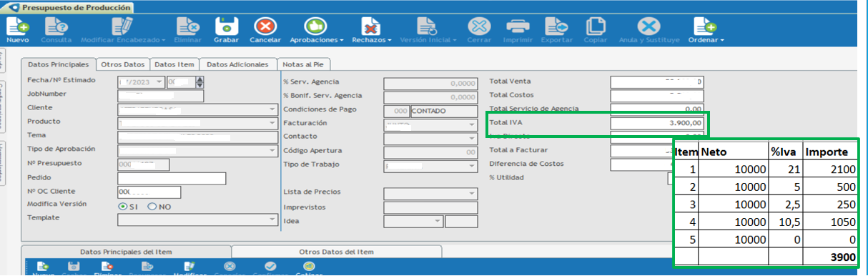Open the Aprobaciones thumbs-up menu
The width and height of the screenshot is (868, 276).
[x=315, y=26]
